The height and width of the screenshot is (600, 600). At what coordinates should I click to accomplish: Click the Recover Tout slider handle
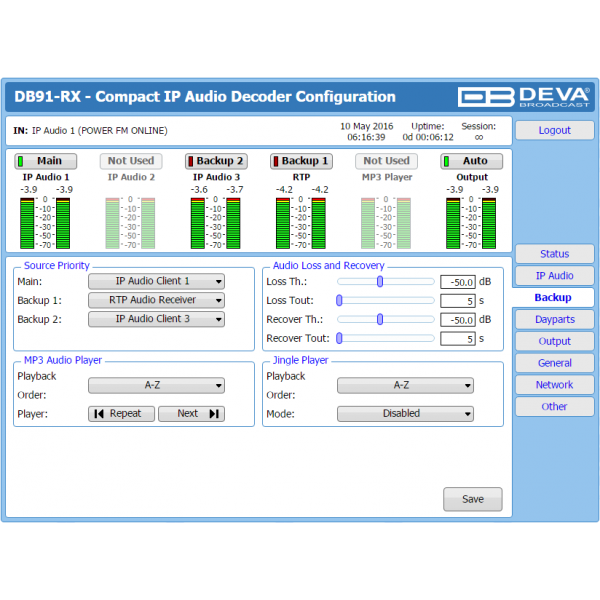coord(339,338)
